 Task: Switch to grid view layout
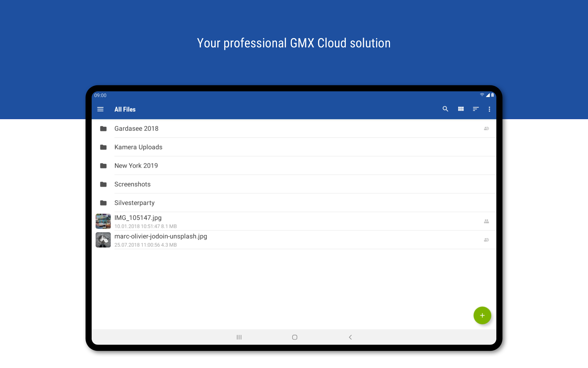tap(461, 109)
